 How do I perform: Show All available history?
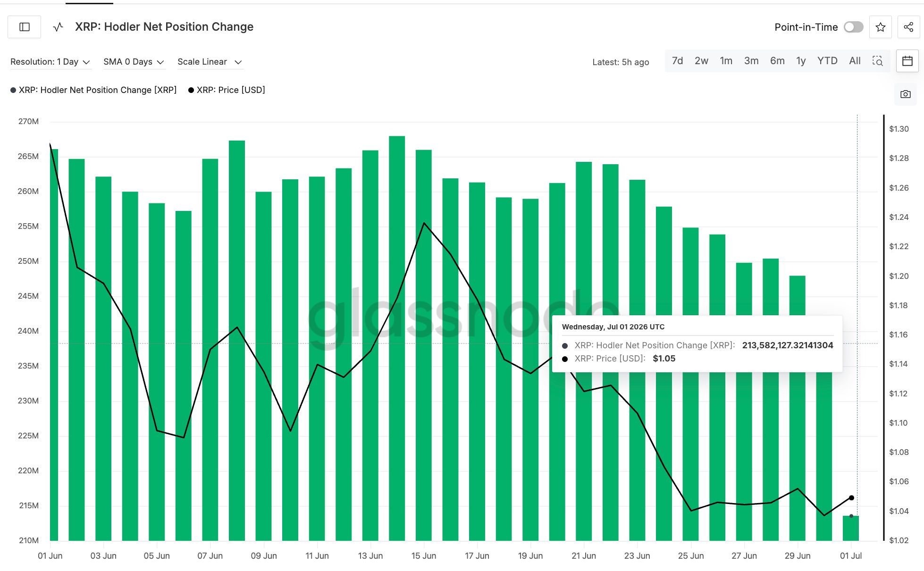tap(855, 61)
